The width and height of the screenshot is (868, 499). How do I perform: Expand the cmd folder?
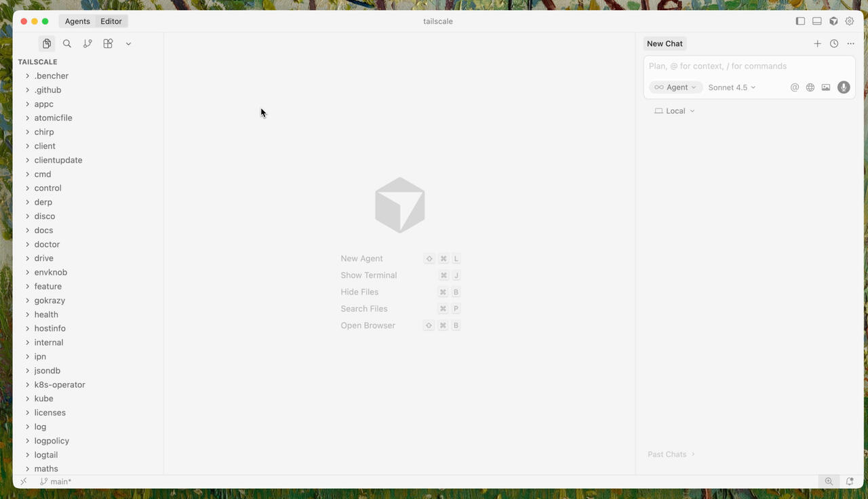(x=43, y=174)
